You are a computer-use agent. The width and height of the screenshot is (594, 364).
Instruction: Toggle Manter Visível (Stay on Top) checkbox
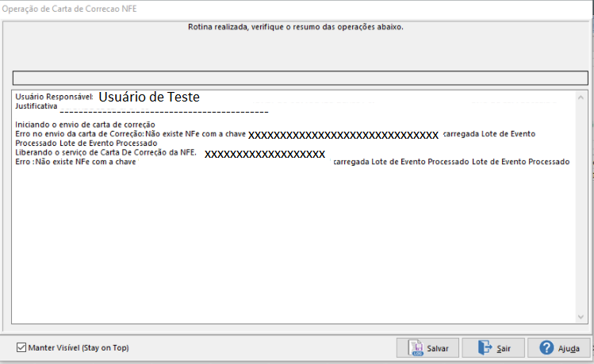pyautogui.click(x=21, y=347)
